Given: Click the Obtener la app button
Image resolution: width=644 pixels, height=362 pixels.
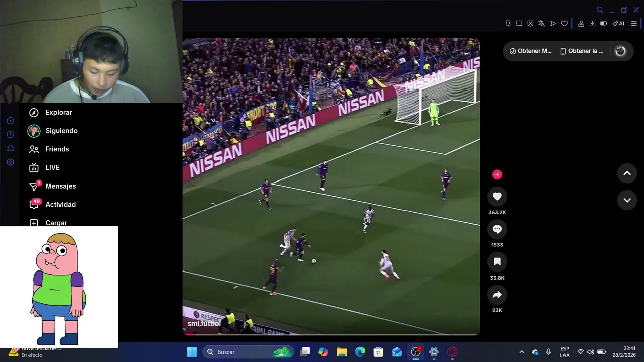Looking at the screenshot, I should pyautogui.click(x=582, y=51).
